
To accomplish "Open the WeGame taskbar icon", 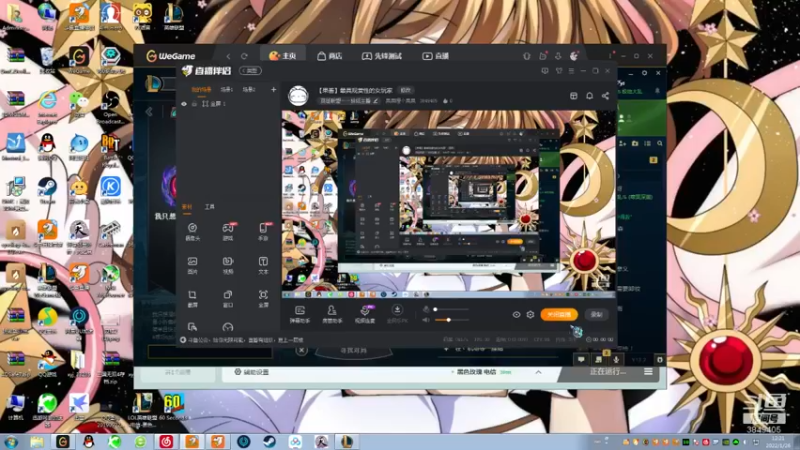I will (x=62, y=441).
